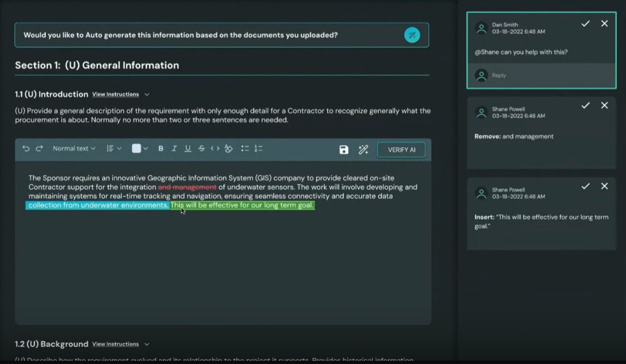Image resolution: width=626 pixels, height=364 pixels.
Task: Click the undo arrow in editor toolbar
Action: pos(26,149)
